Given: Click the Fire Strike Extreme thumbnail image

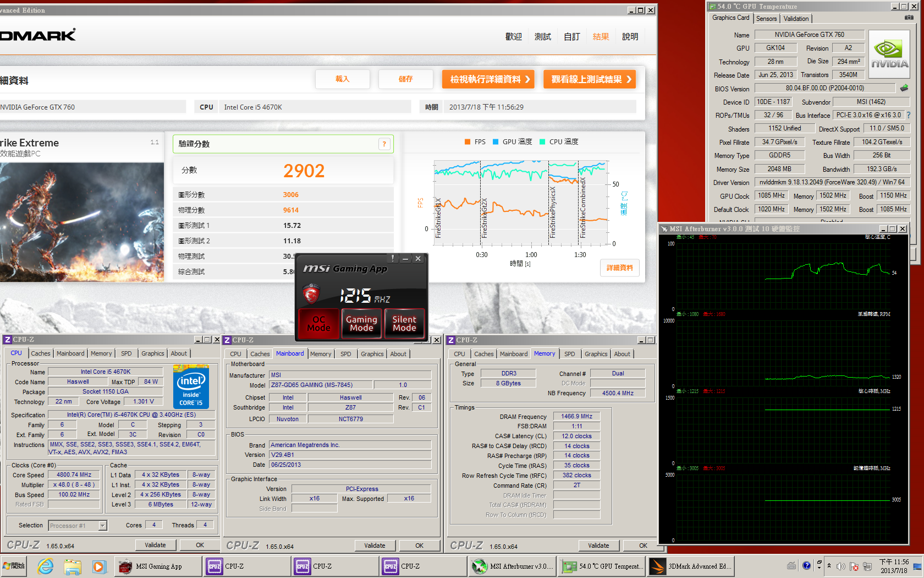Looking at the screenshot, I should pos(82,222).
